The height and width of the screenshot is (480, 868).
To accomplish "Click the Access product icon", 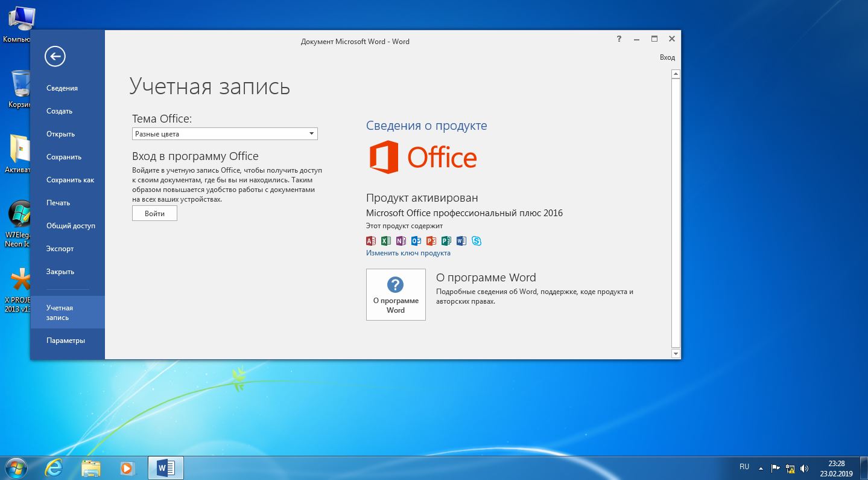I will 371,241.
